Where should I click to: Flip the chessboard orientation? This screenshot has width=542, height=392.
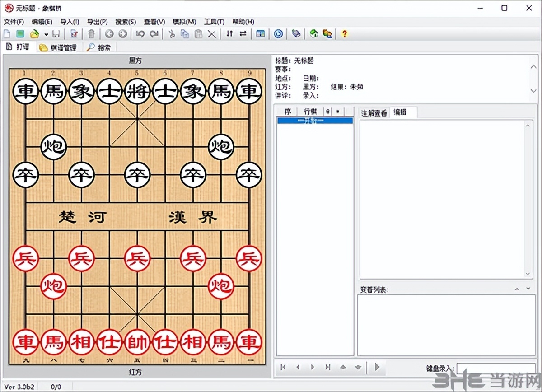(229, 33)
